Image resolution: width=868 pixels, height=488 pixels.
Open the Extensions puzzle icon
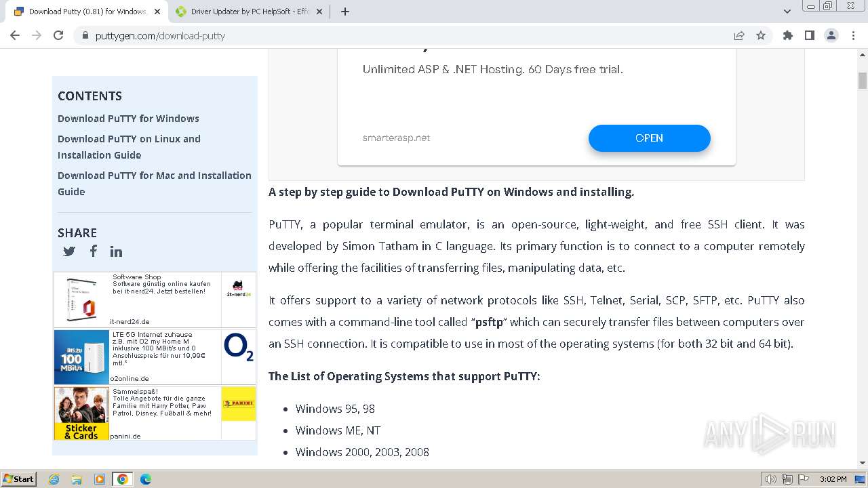787,35
